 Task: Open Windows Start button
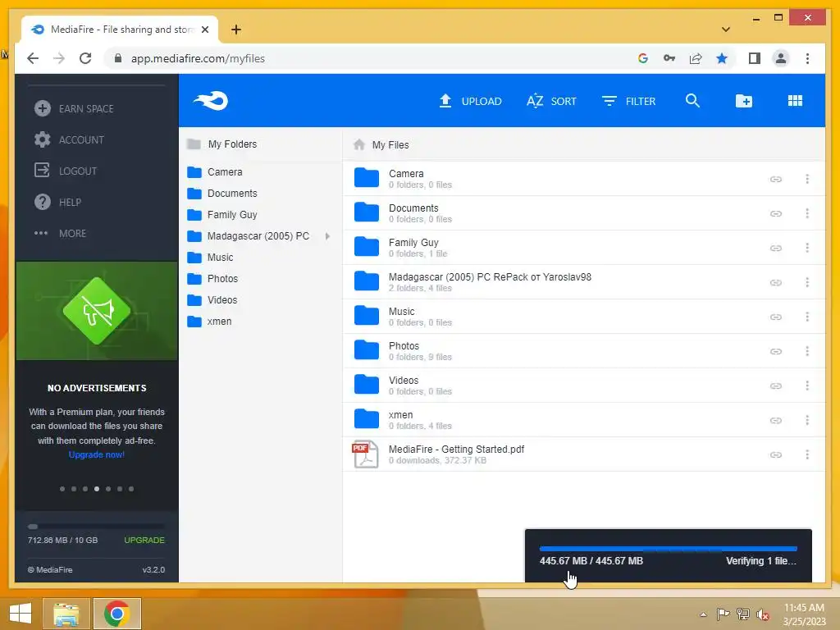coord(21,614)
